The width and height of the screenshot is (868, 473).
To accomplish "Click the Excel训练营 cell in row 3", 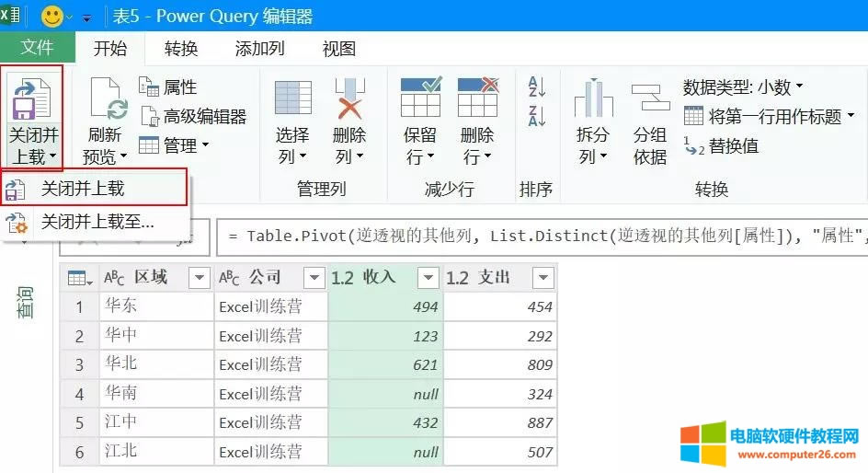I will point(271,364).
